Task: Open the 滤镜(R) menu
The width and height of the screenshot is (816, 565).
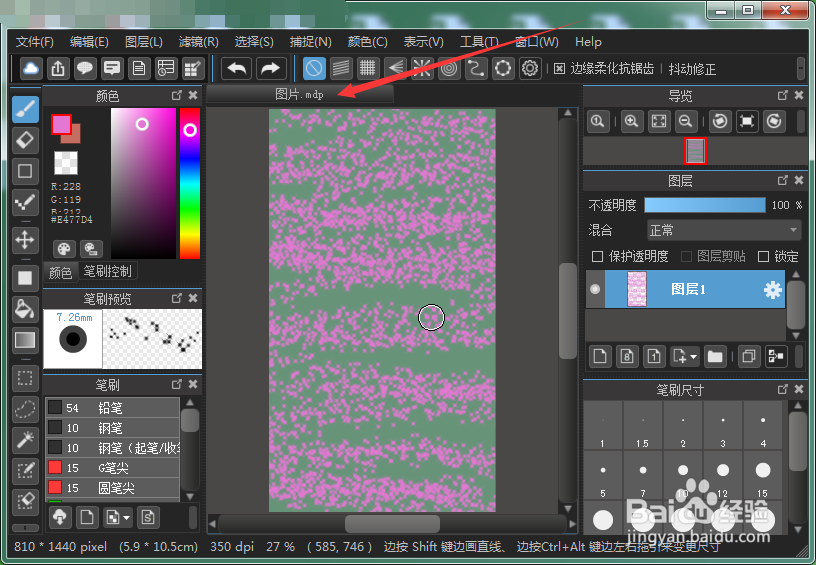Action: click(x=198, y=42)
